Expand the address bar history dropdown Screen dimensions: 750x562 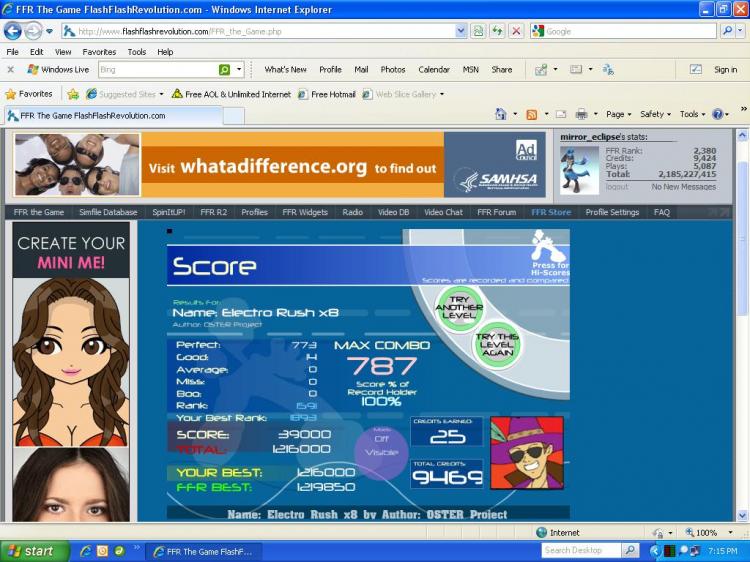pos(461,32)
